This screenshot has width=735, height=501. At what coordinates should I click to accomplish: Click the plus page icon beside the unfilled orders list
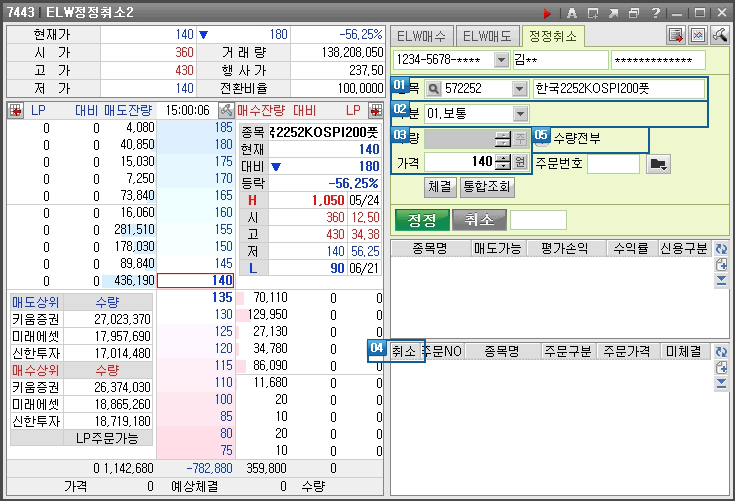tap(721, 368)
